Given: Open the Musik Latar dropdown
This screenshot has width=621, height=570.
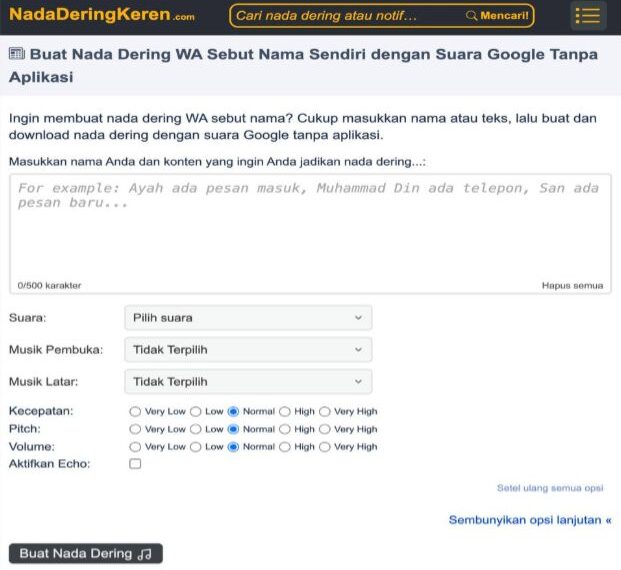Looking at the screenshot, I should pos(248,381).
